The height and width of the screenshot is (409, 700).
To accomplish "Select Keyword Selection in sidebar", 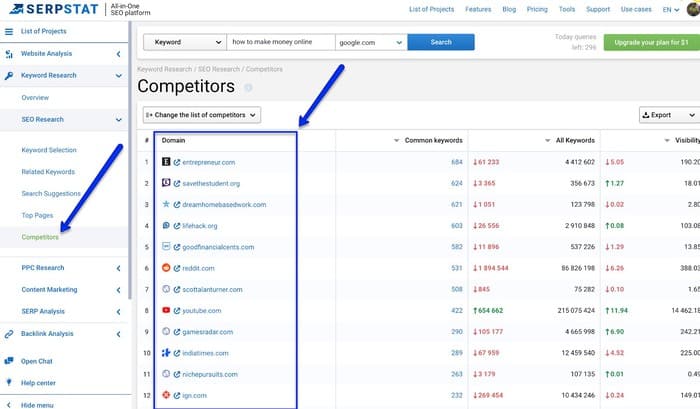I will [x=49, y=150].
